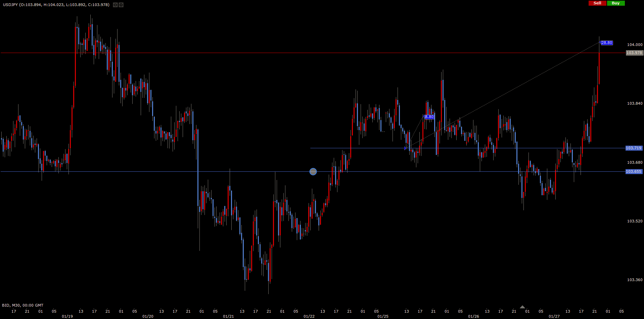Select the 103.719 price level label
Screen dimensions: 644x319
[x=634, y=148]
